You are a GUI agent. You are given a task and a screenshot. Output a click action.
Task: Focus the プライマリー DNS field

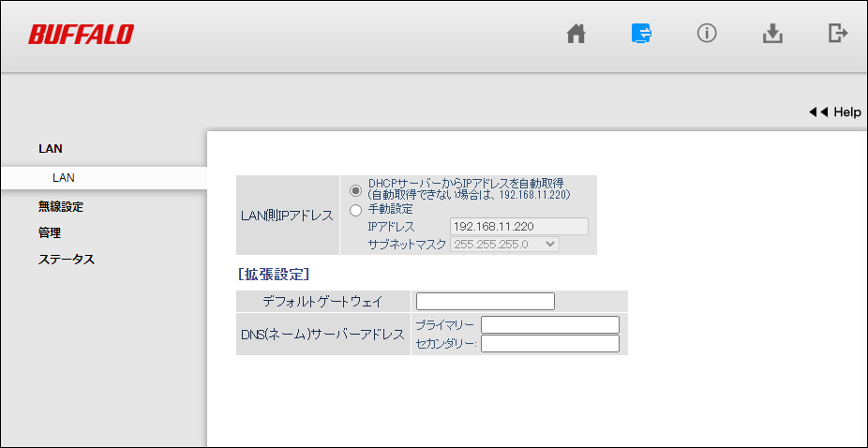pos(549,324)
